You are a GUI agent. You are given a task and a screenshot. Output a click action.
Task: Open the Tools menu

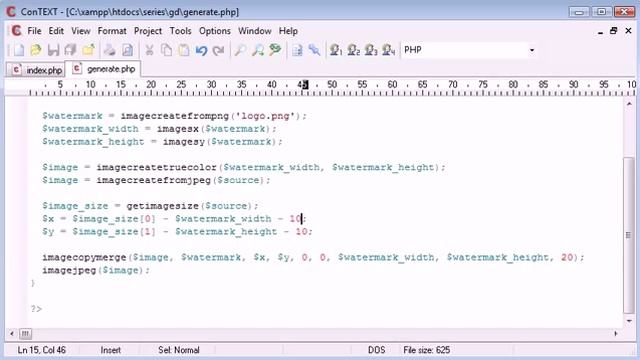(180, 31)
